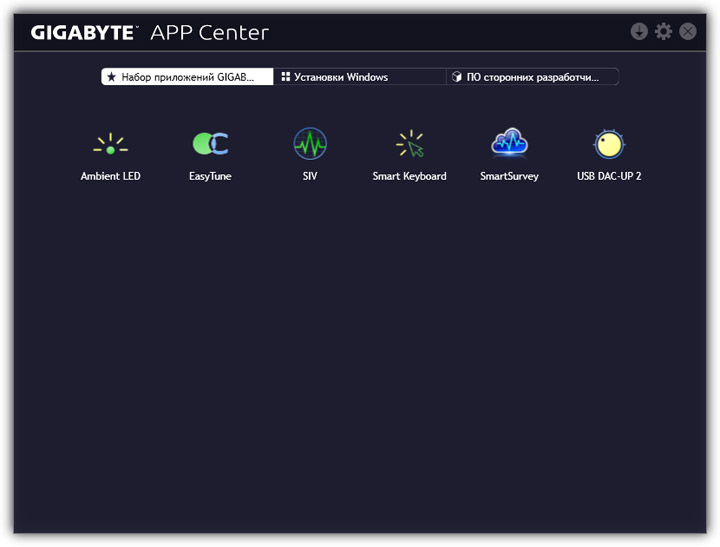Open the SIV system monitor icon
Image resolution: width=720 pixels, height=547 pixels.
(x=309, y=145)
